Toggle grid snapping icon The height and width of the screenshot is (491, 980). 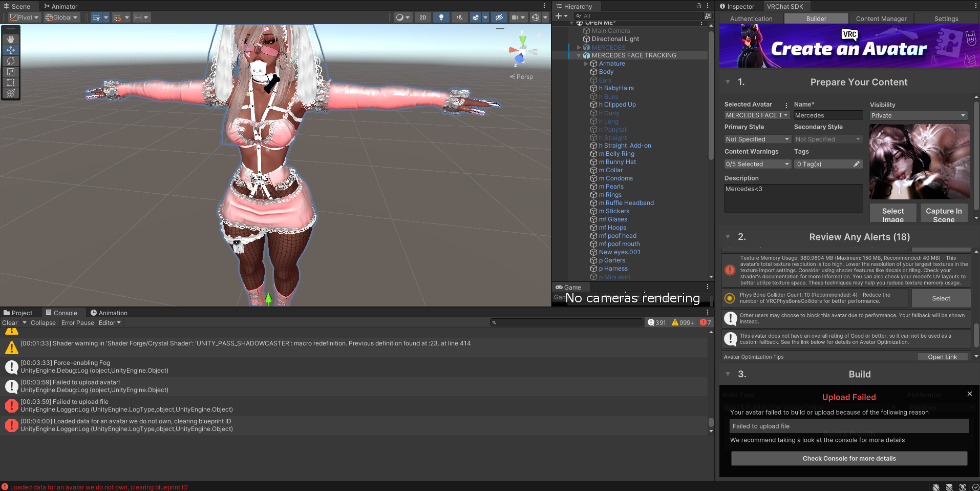[x=117, y=17]
